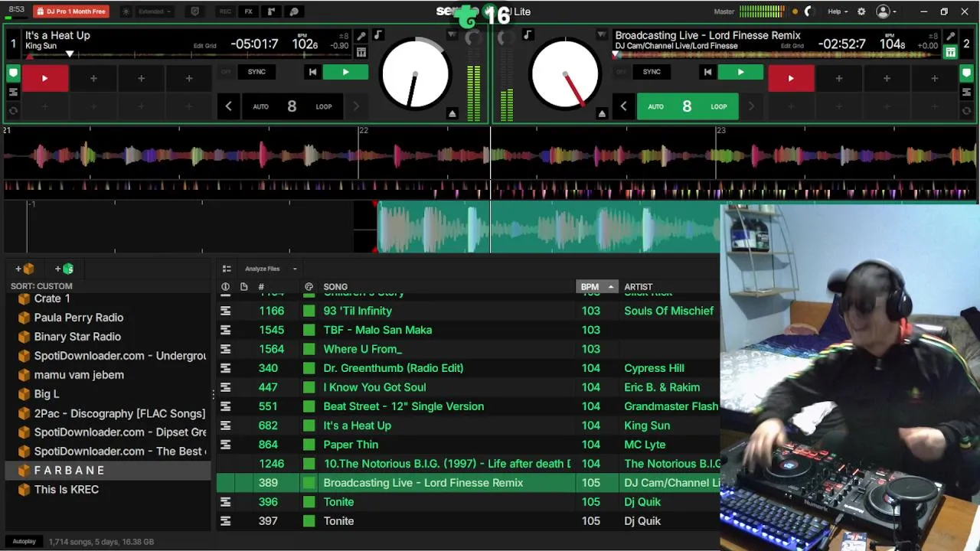
Task: Open the Help menu
Action: click(x=838, y=11)
